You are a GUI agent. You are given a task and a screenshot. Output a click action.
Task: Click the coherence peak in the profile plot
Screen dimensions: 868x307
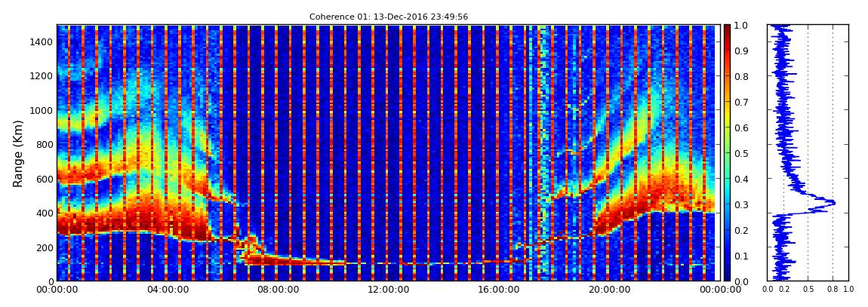click(833, 203)
